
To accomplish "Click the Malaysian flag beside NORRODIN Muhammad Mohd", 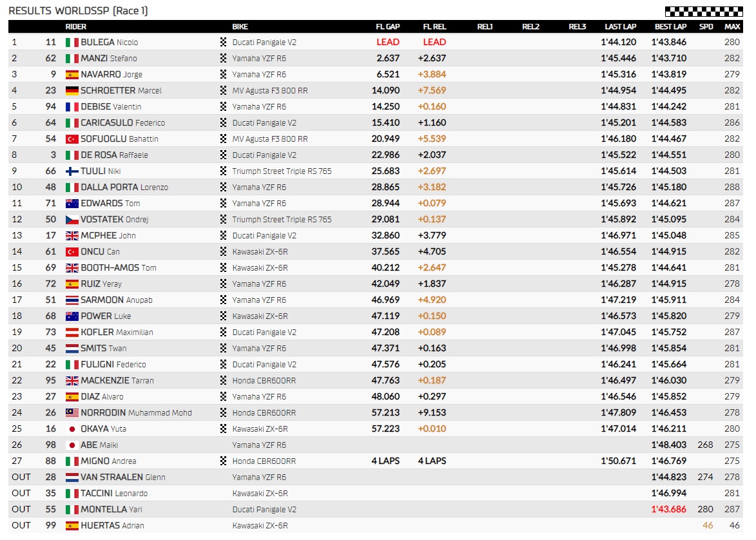I will click(x=72, y=412).
